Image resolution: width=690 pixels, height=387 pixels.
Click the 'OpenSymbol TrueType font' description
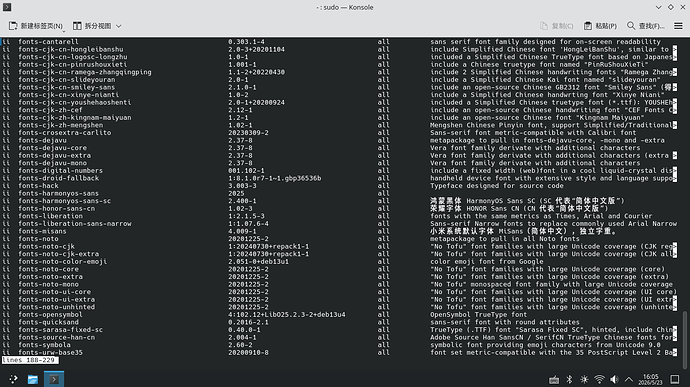point(478,315)
